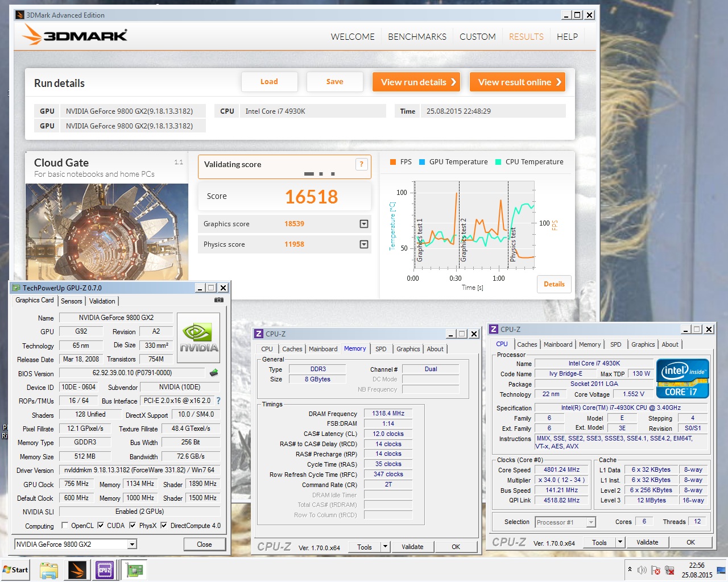Click the Action Center flag tray icon
This screenshot has height=582, width=728.
click(x=656, y=570)
